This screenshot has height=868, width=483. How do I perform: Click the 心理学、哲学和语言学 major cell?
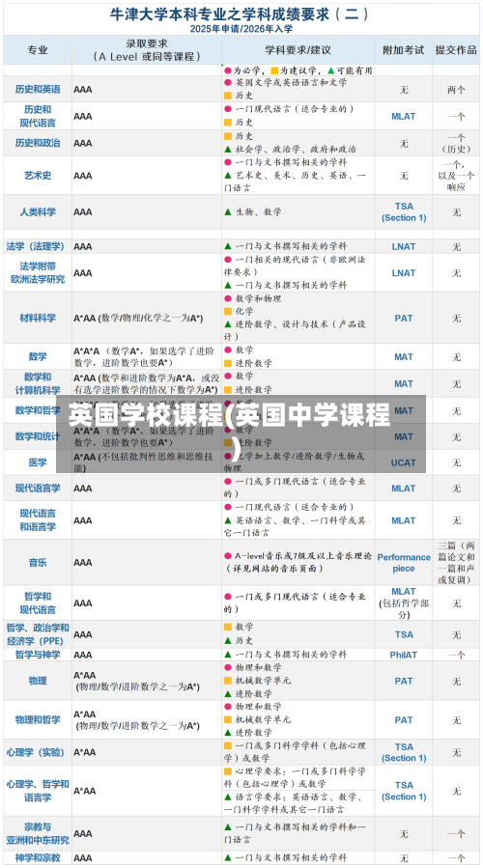pyautogui.click(x=38, y=791)
